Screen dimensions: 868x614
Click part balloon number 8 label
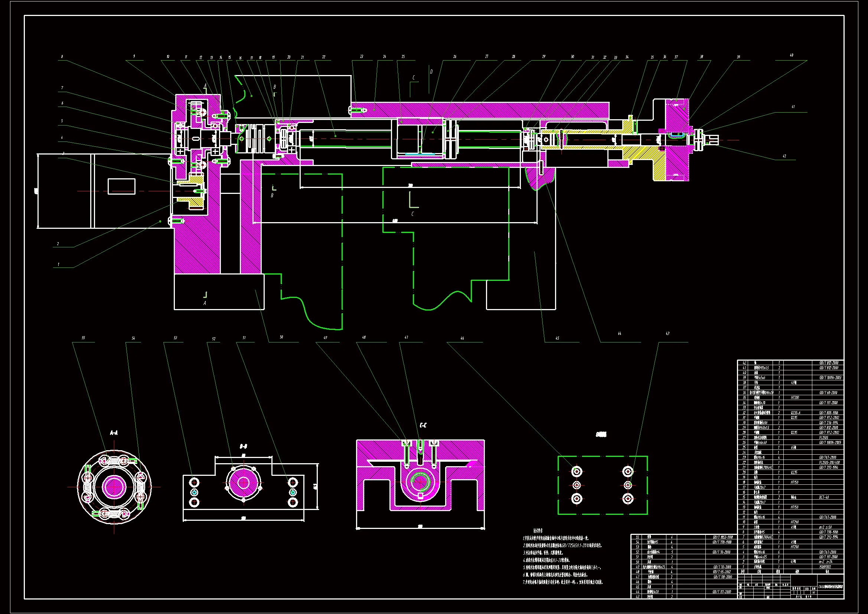[x=62, y=57]
